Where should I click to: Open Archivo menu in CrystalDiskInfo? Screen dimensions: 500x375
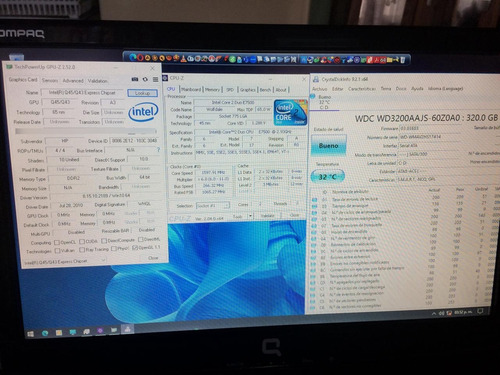click(x=319, y=89)
